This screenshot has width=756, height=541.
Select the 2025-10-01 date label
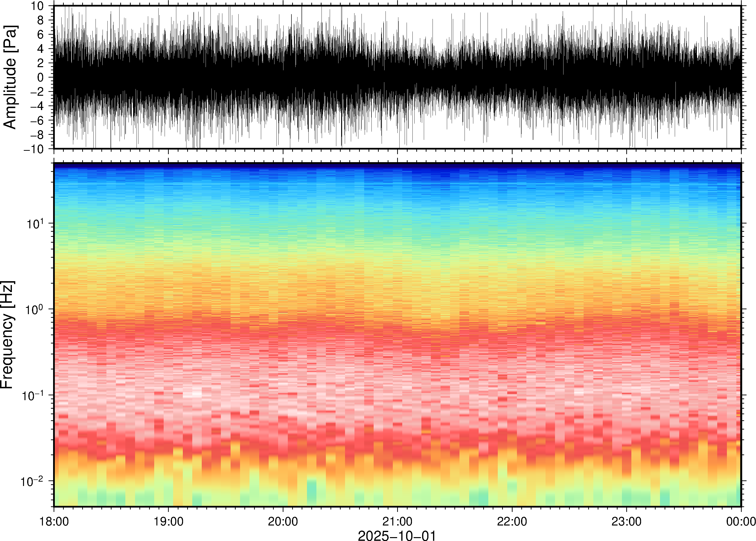[x=397, y=536]
